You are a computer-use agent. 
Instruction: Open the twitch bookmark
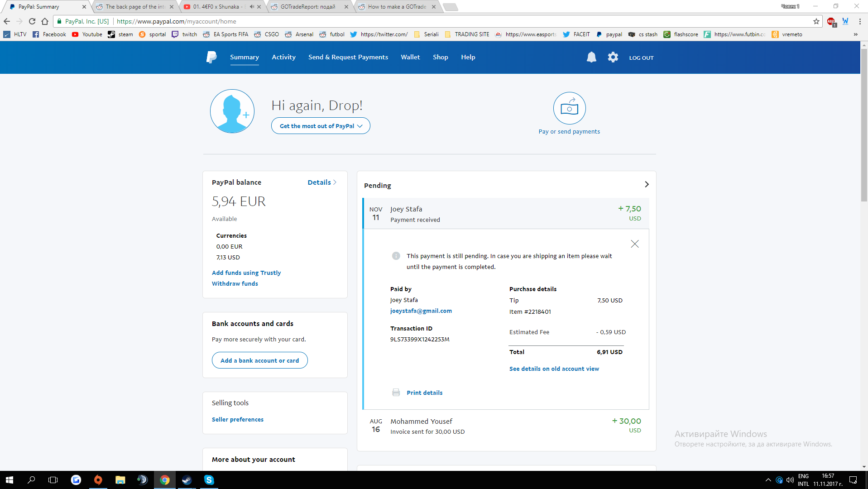184,34
